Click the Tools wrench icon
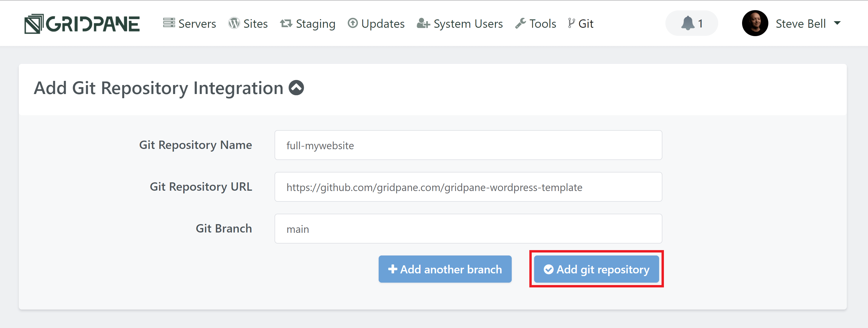Viewport: 868px width, 328px height. point(520,23)
